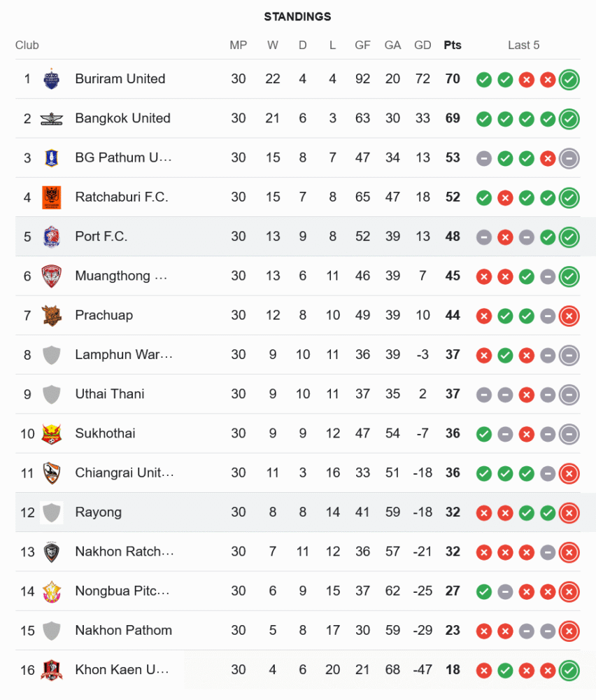
Task: Click the Bangkok United club logo
Action: 51,118
